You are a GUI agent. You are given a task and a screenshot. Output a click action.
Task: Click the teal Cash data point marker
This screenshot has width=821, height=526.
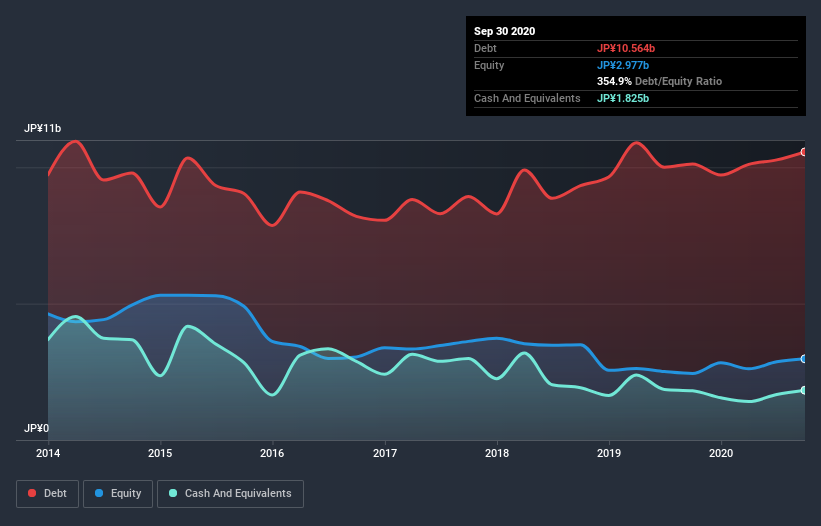coord(804,390)
